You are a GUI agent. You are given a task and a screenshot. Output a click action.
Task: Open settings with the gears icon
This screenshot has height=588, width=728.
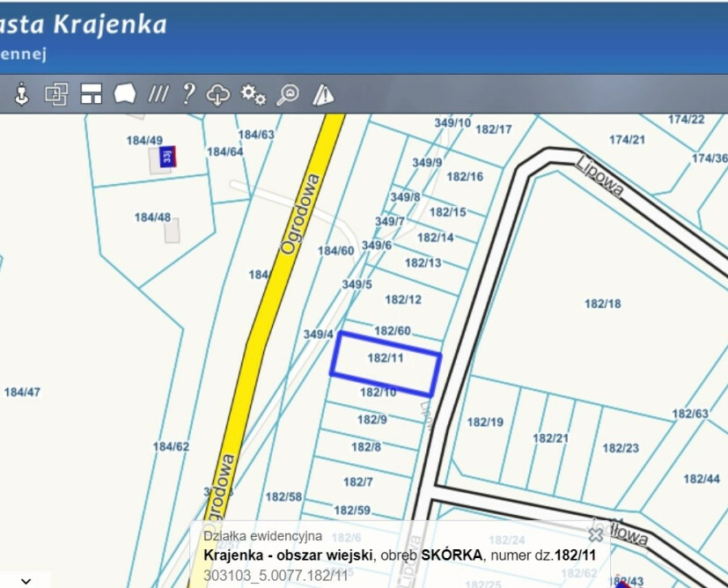coord(254,94)
